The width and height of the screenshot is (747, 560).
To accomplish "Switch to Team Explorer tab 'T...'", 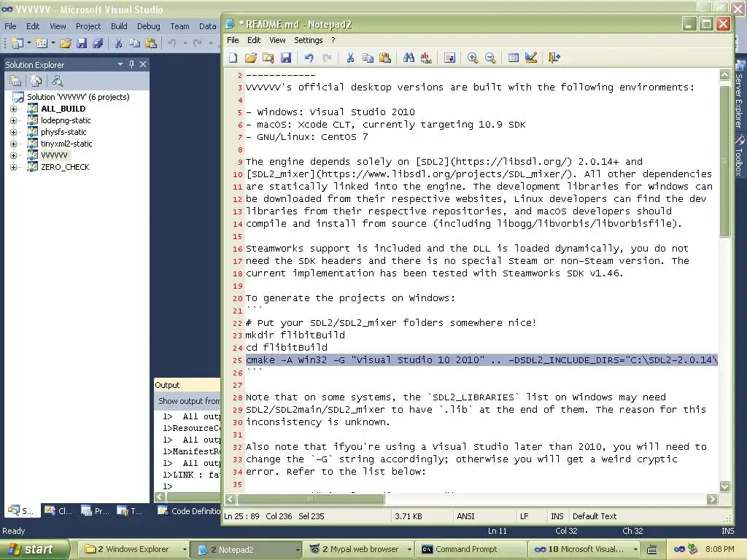I will click(130, 511).
